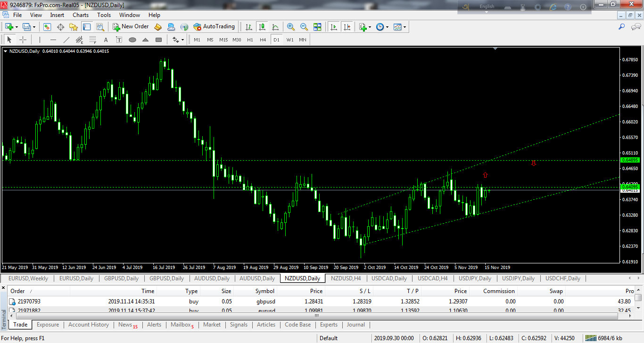Open the Charts menu
Screen dimensions: 644x343
tap(81, 15)
